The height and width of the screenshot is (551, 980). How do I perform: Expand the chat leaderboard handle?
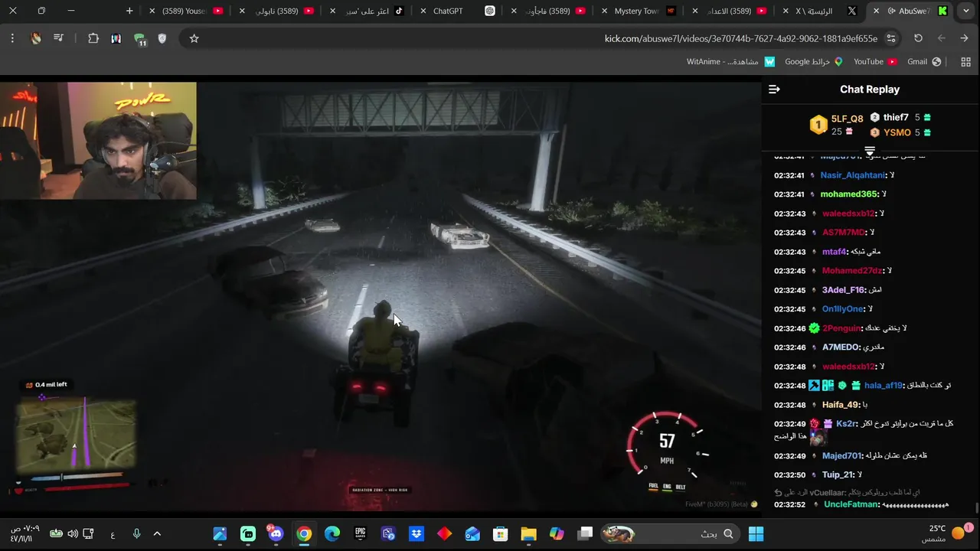tap(870, 151)
